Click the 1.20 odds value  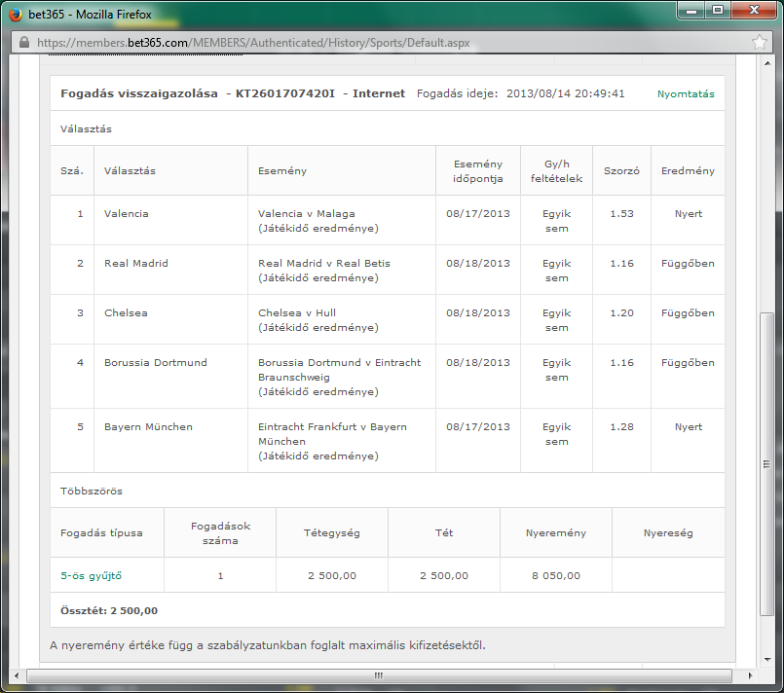coord(621,313)
